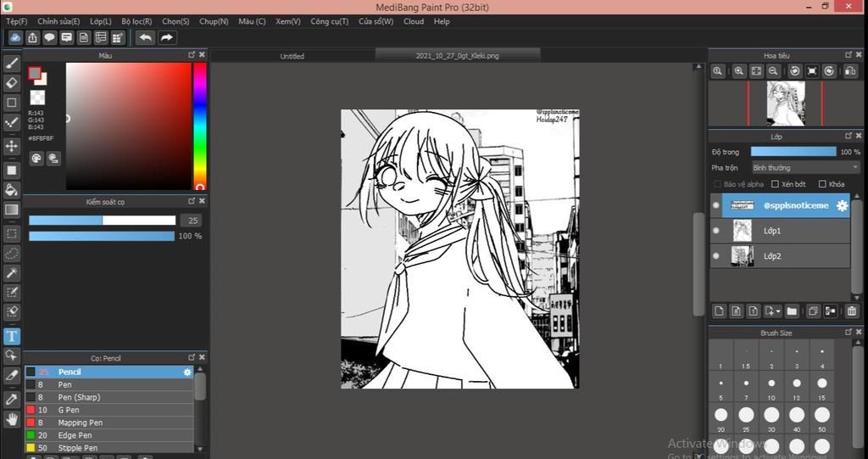The height and width of the screenshot is (459, 868).
Task: Select the G Pen brush
Action: [x=109, y=410]
